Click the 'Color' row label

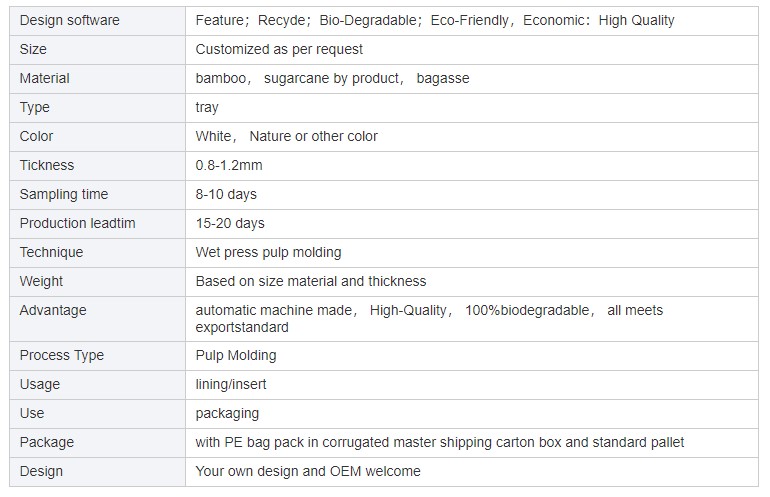click(37, 136)
